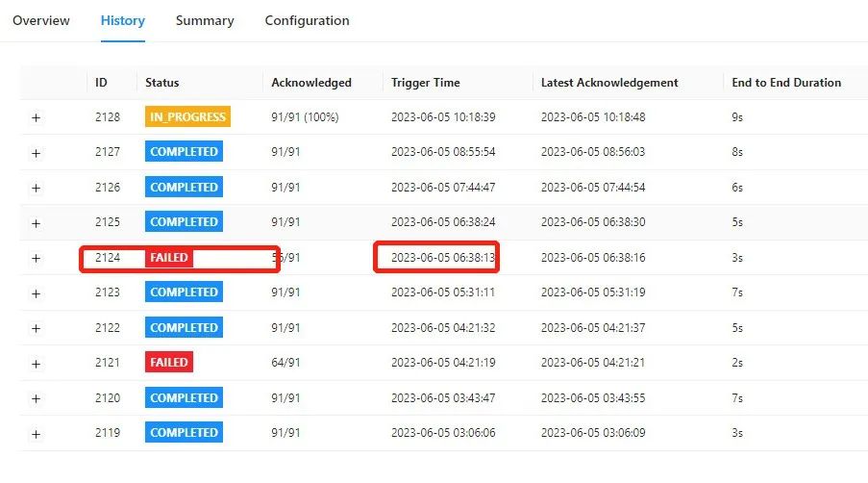Open the Summary tab
This screenshot has height=483, width=868.
[x=205, y=20]
